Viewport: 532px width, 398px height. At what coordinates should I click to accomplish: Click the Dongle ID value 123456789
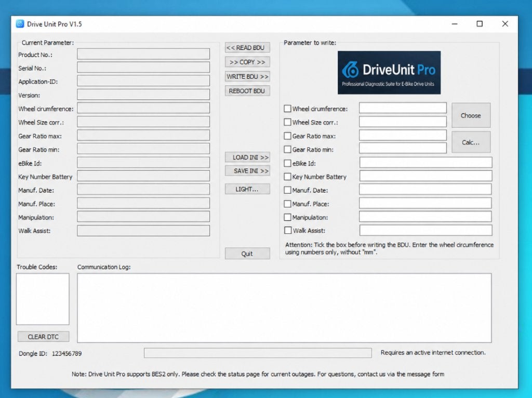[x=67, y=353]
